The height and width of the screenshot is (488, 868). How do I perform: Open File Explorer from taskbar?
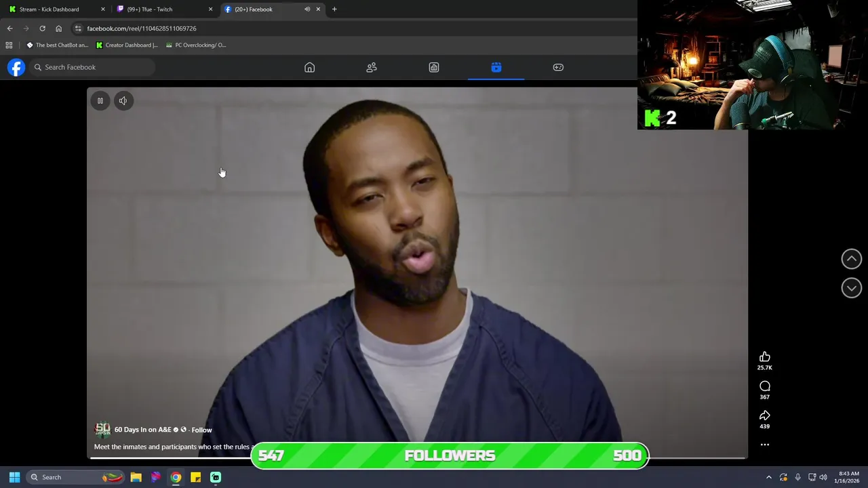point(136,477)
